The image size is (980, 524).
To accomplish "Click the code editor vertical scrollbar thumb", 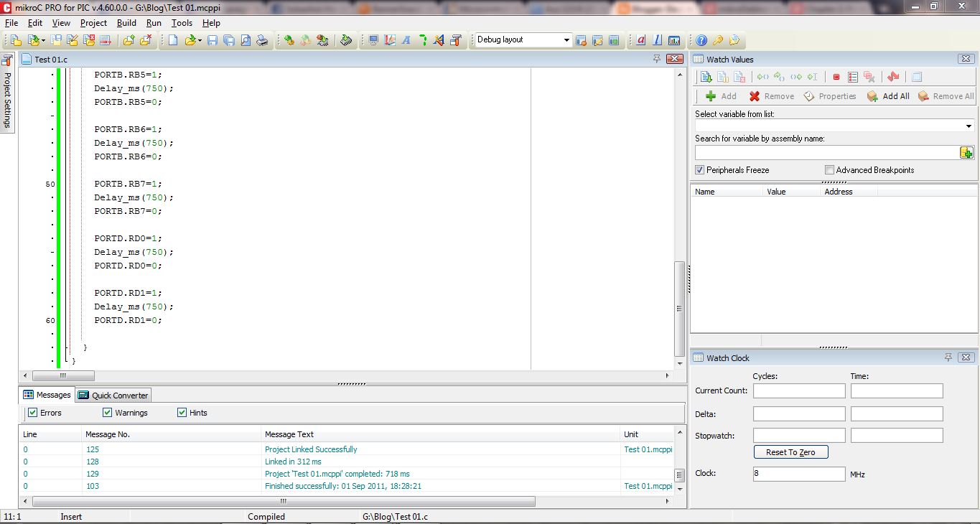I will (x=679, y=309).
